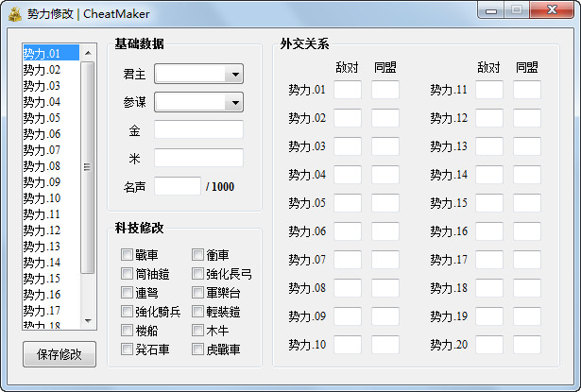
Task: Click 势力.03 敌对 field in diplomacy
Action: point(348,146)
